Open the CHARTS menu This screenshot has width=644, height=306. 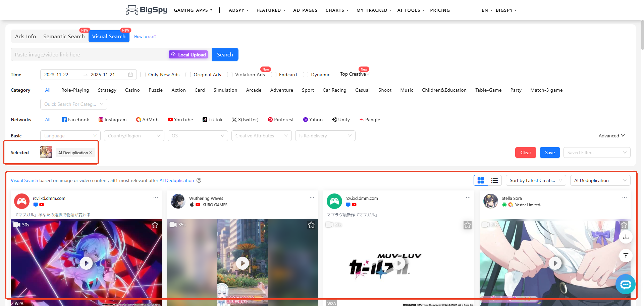pos(336,10)
